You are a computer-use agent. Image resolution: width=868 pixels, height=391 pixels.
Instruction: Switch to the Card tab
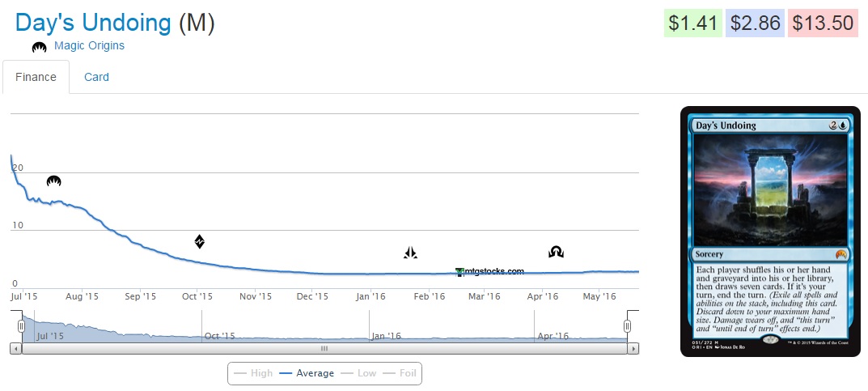point(96,77)
